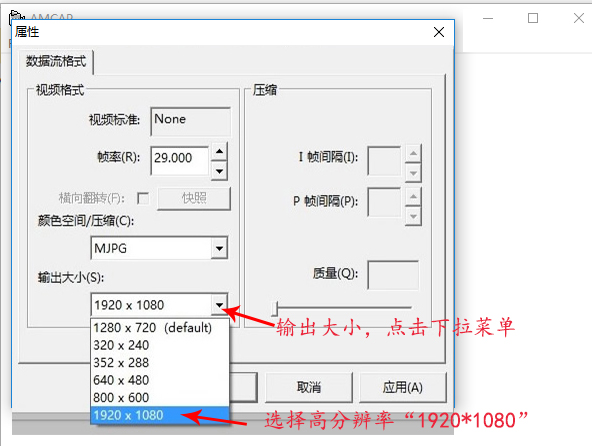Click the 帧率 input field

(x=180, y=161)
